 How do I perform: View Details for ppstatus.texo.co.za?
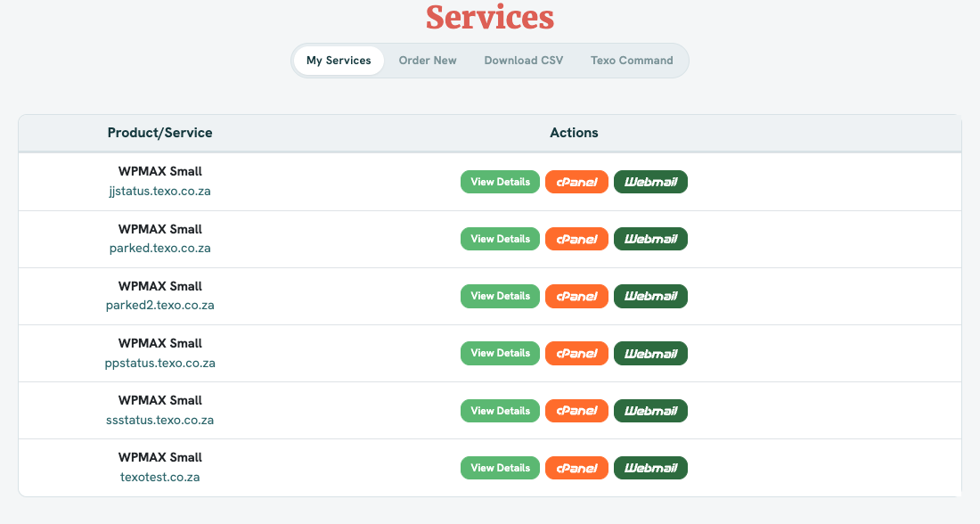pos(500,353)
